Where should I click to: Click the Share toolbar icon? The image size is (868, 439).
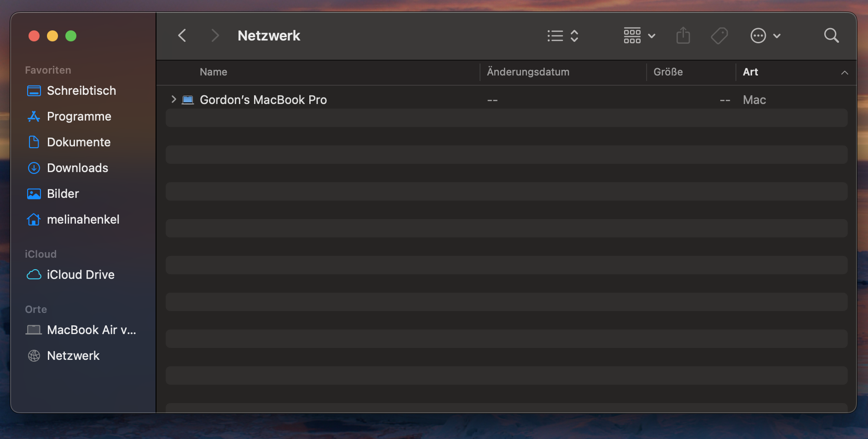tap(683, 35)
